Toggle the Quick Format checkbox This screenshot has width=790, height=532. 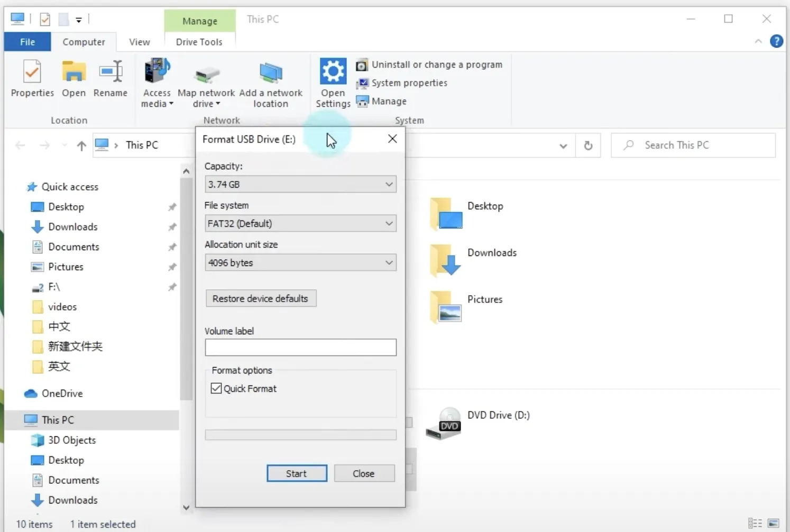click(216, 388)
